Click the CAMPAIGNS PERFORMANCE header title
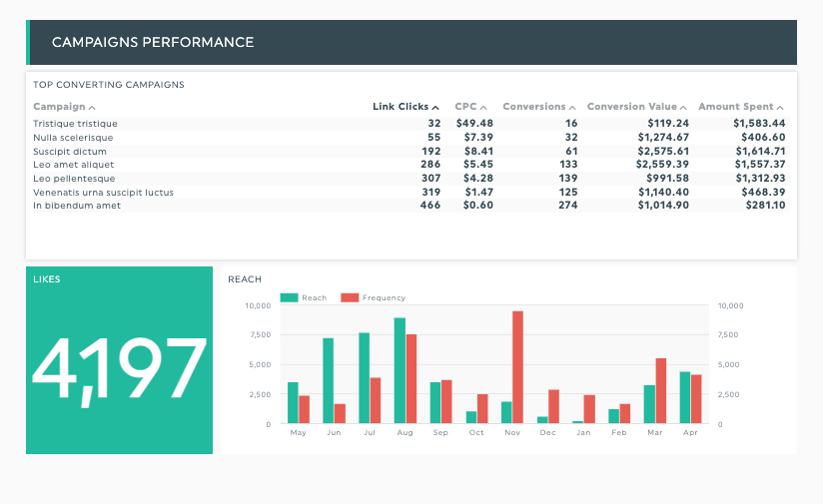The image size is (823, 504). (x=153, y=43)
